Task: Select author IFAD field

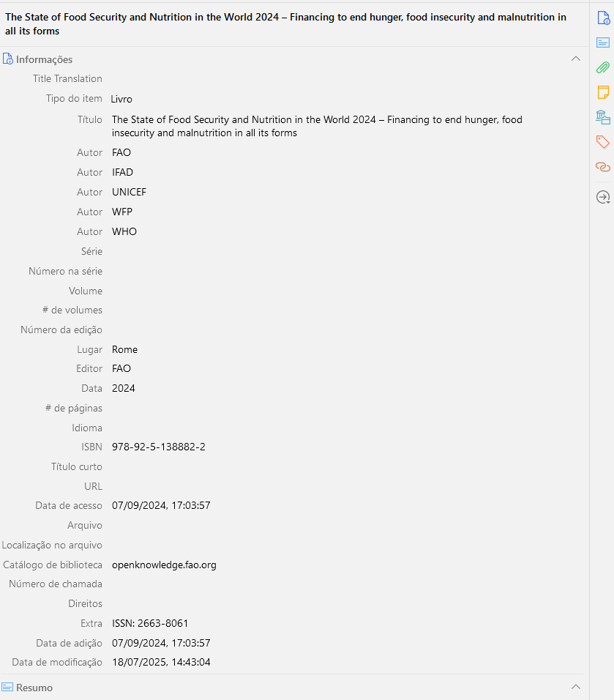Action: click(x=122, y=172)
